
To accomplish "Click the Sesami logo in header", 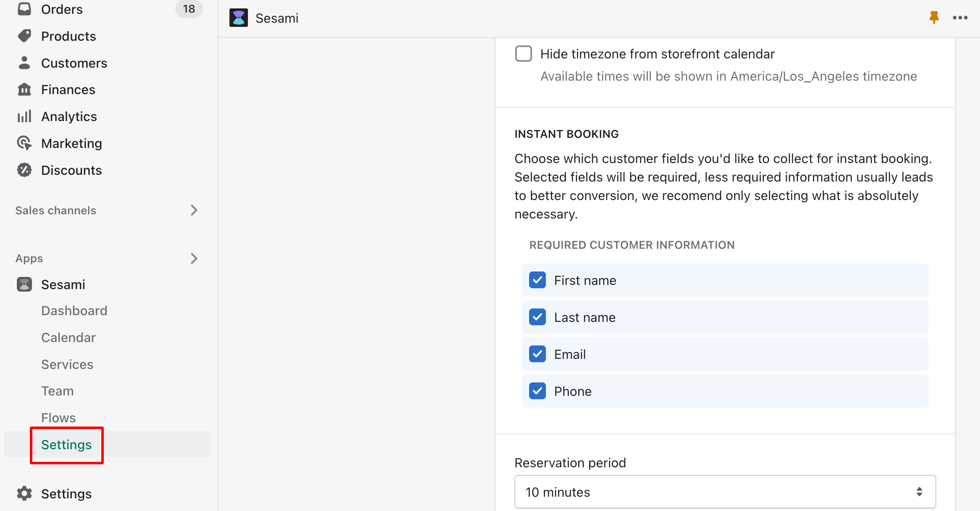I will point(239,18).
